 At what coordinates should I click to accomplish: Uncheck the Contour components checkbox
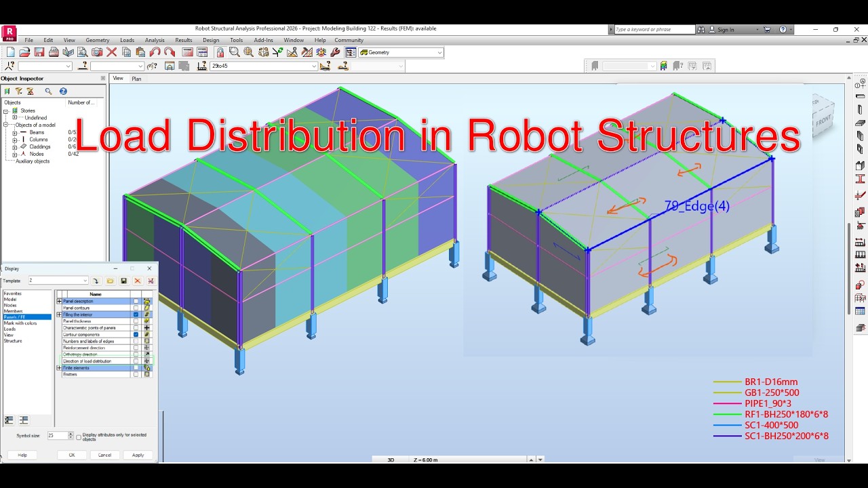[136, 334]
